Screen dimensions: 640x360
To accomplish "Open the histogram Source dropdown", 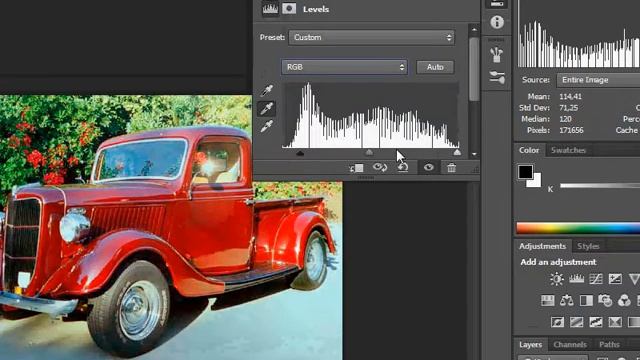I will click(598, 80).
